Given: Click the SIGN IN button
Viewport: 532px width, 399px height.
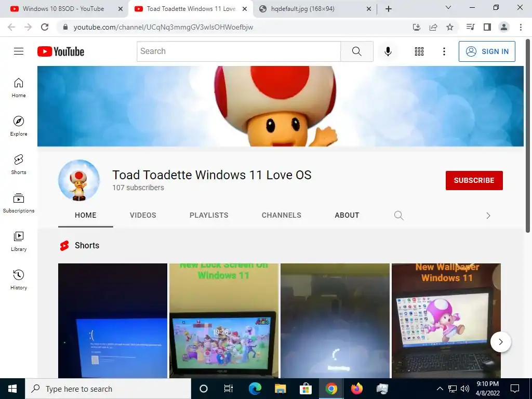Looking at the screenshot, I should (x=487, y=51).
